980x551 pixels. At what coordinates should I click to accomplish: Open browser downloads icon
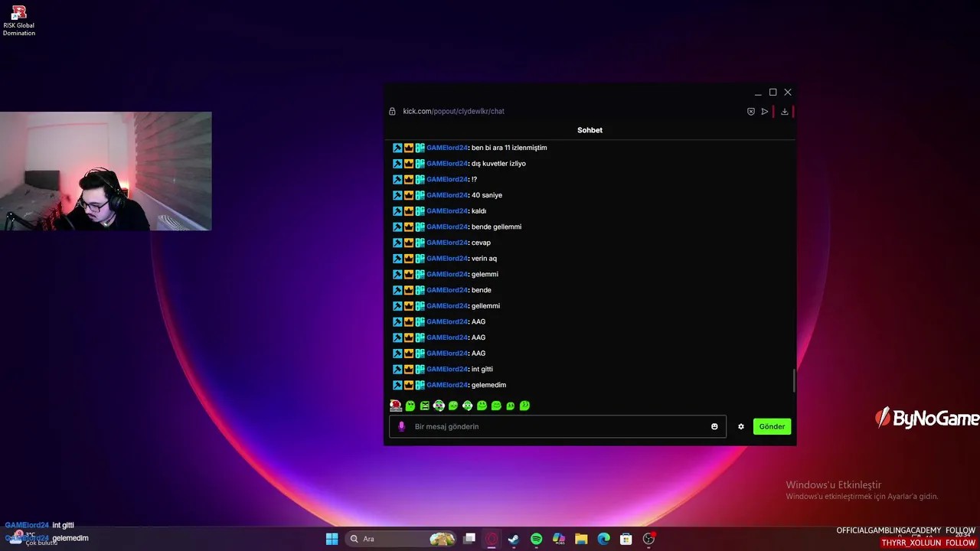coord(785,111)
